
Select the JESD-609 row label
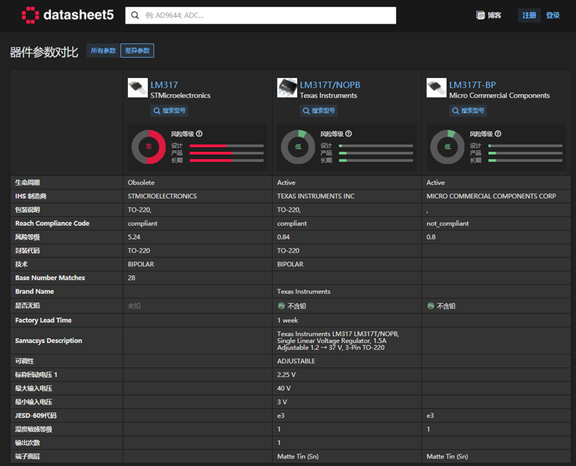(x=36, y=415)
